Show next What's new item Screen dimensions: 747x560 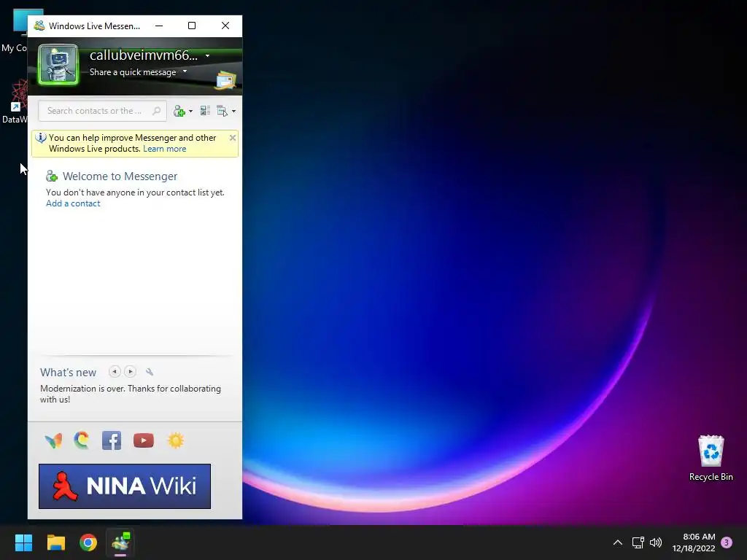pyautogui.click(x=130, y=371)
